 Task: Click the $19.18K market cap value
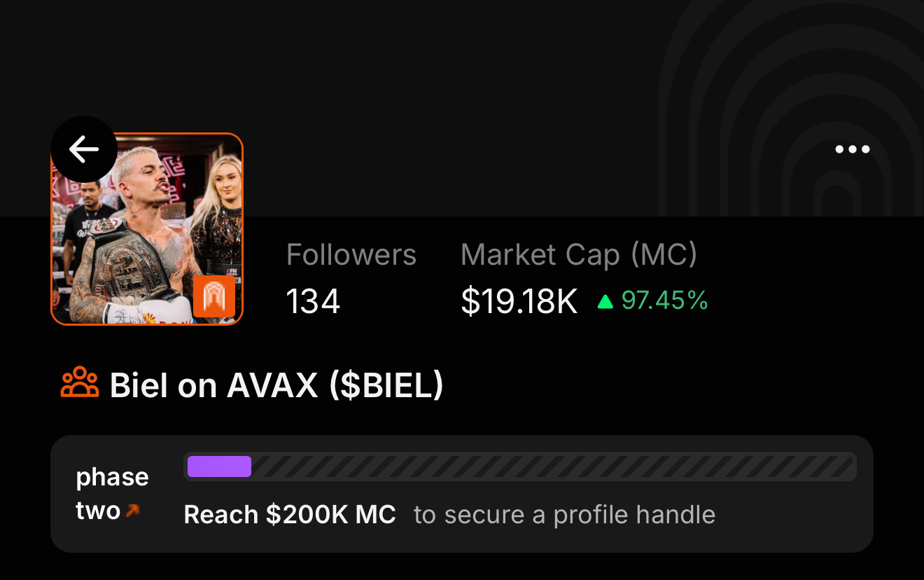click(519, 302)
